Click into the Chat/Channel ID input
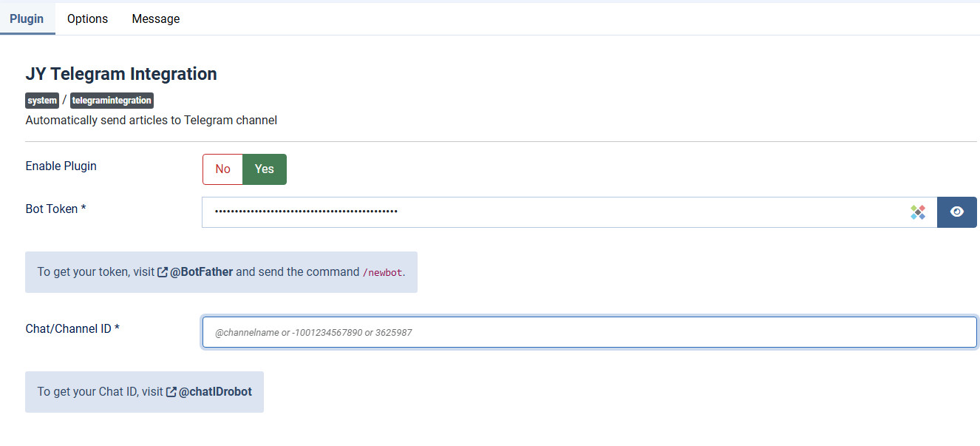The image size is (980, 446). [x=590, y=333]
